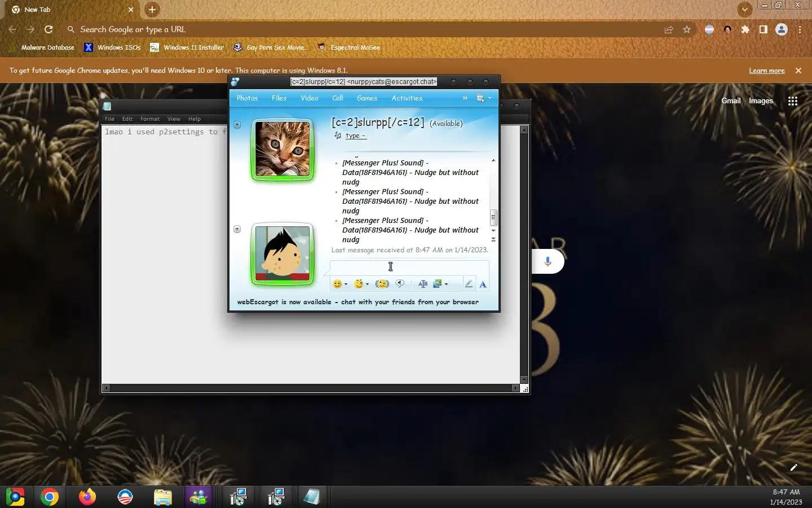Screen dimensions: 812x508
Task: Open Notepad's Format menu
Action: [150, 119]
